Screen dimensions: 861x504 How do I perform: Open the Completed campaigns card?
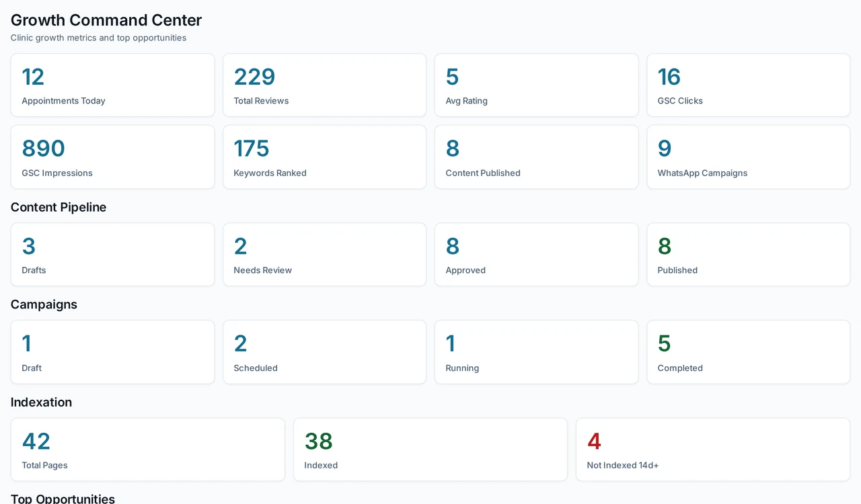[748, 352]
